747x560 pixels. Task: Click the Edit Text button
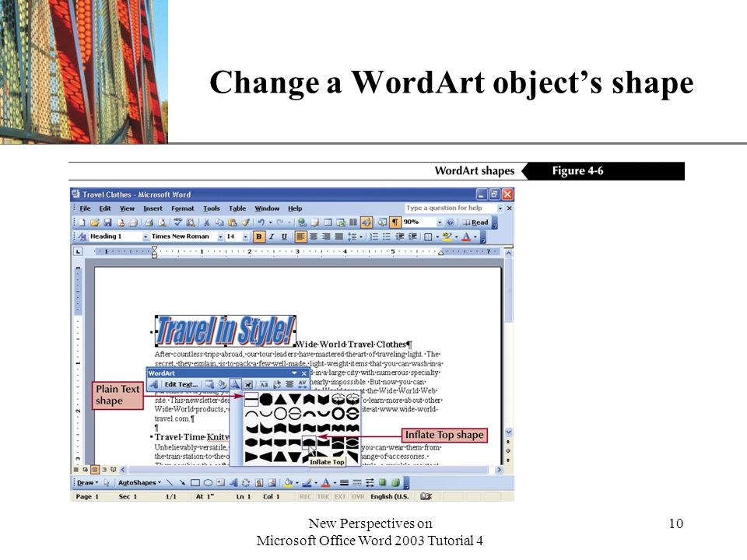click(x=181, y=384)
